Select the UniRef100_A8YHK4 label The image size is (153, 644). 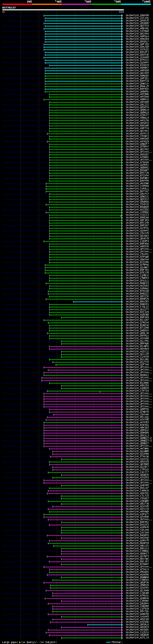137,349
